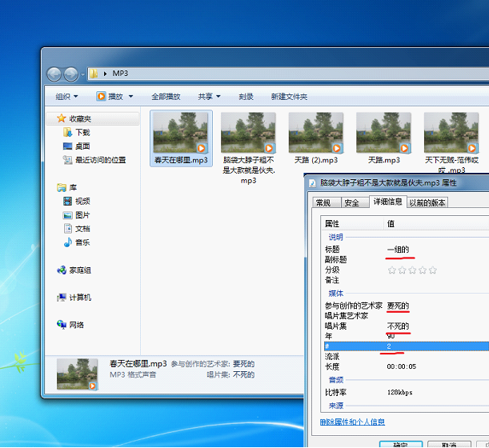Select the 天路 (2).mp3 file thumbnail
This screenshot has width=489, height=448.
coord(316,133)
